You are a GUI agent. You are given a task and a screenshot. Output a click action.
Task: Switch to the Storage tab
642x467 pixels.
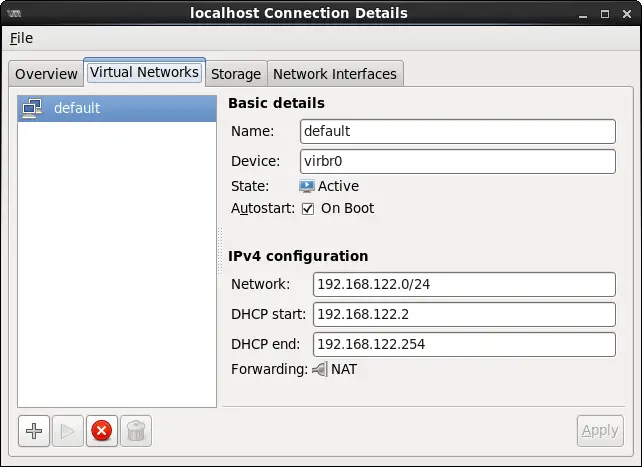235,74
